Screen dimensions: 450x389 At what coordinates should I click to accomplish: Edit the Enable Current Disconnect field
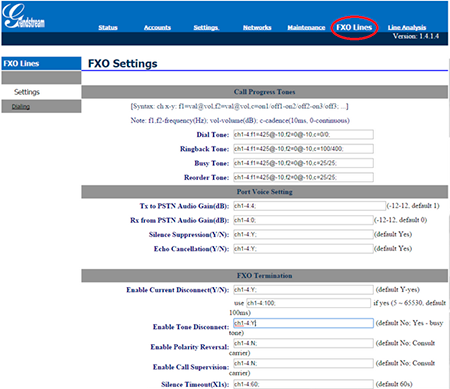(303, 290)
